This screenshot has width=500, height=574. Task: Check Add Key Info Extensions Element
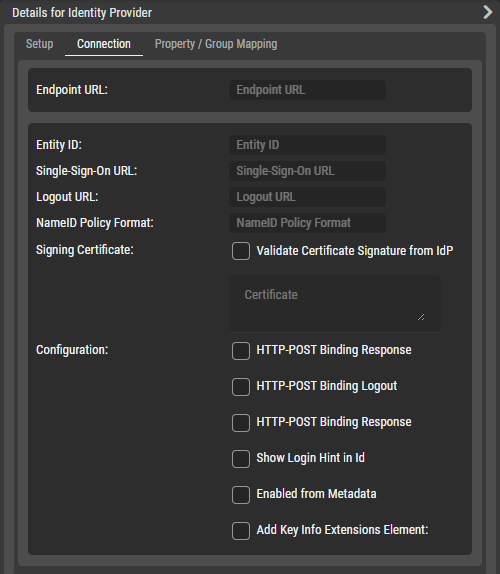pos(241,531)
